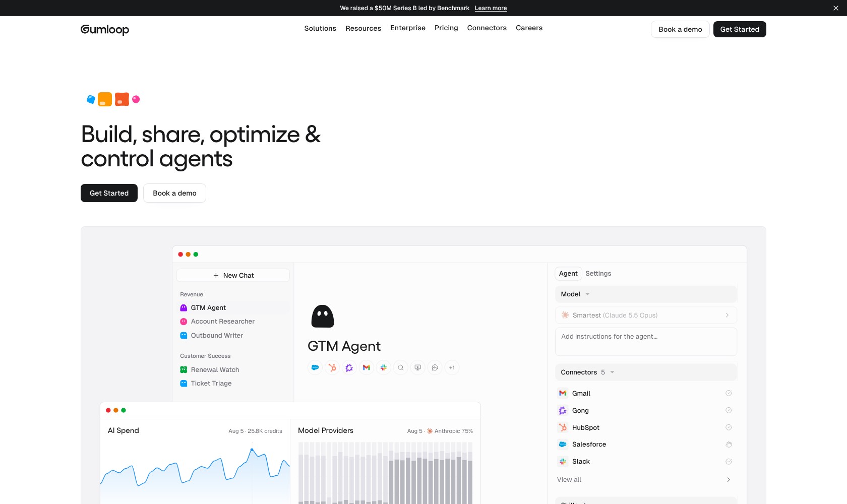Toggle the check circle on HubSpot row
Screen dimensions: 847x504
729,427
